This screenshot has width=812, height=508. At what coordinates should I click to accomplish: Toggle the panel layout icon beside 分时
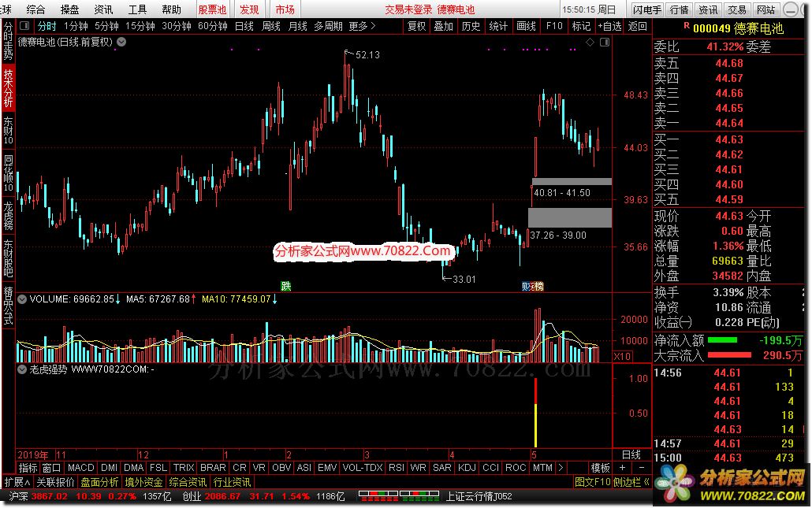pyautogui.click(x=24, y=25)
